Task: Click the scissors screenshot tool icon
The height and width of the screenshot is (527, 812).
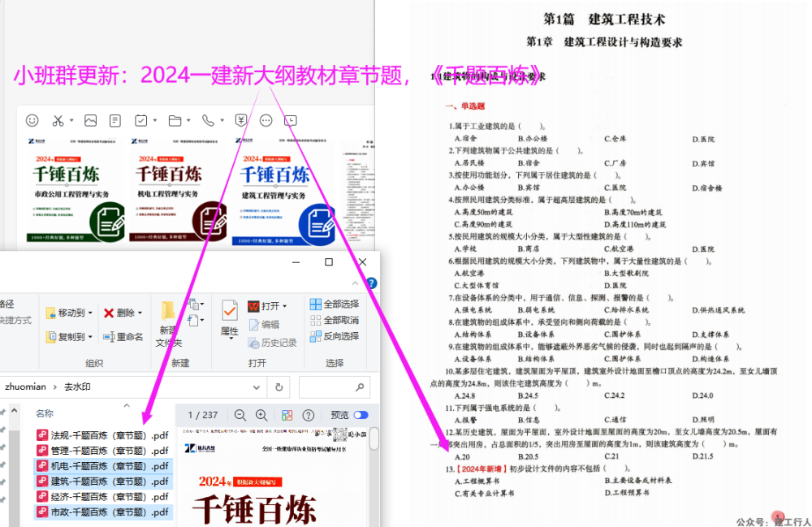Action: coord(58,121)
